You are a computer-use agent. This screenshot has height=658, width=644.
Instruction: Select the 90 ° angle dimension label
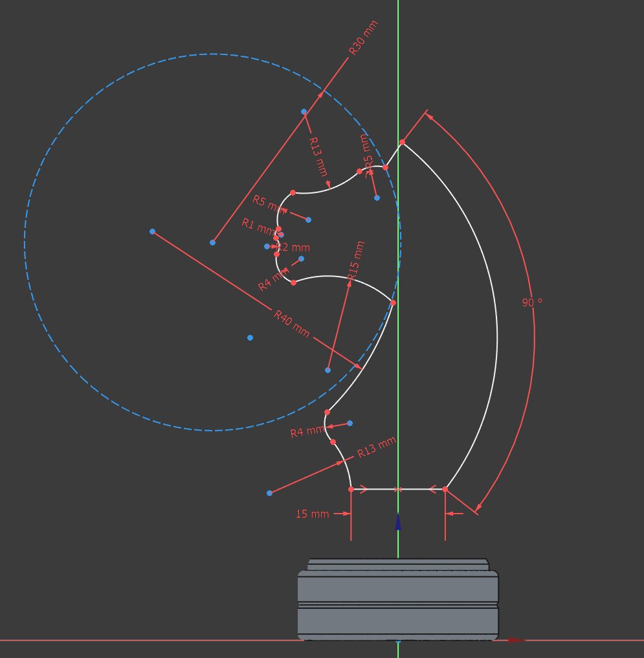[x=532, y=302]
